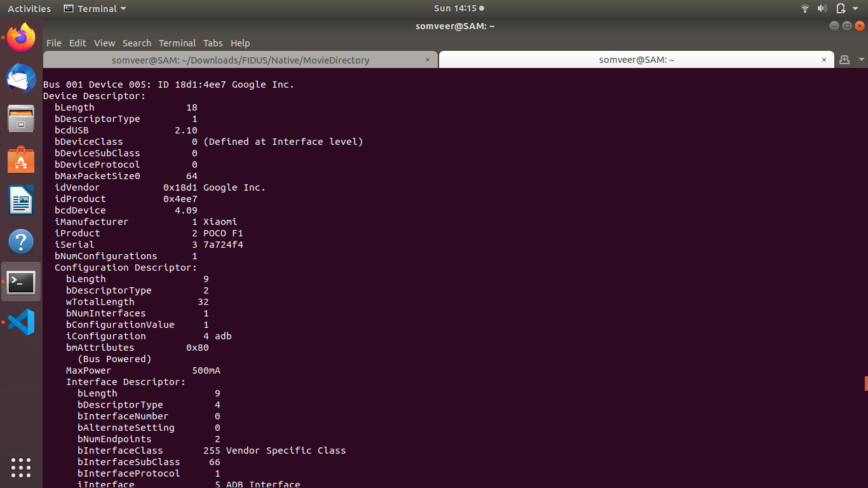Select the somveer@SAM: ~ tab
This screenshot has width=868, height=488.
point(636,60)
